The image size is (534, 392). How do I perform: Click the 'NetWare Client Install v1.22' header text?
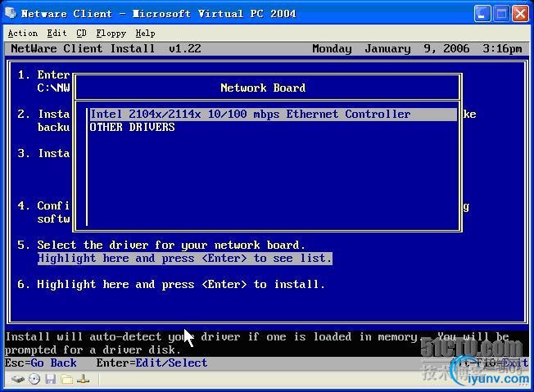coord(106,48)
